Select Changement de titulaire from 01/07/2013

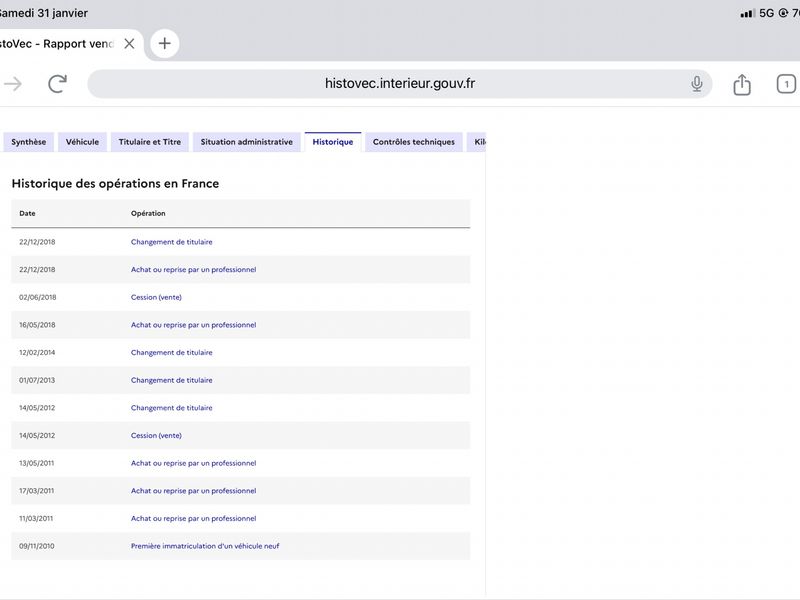click(x=171, y=380)
